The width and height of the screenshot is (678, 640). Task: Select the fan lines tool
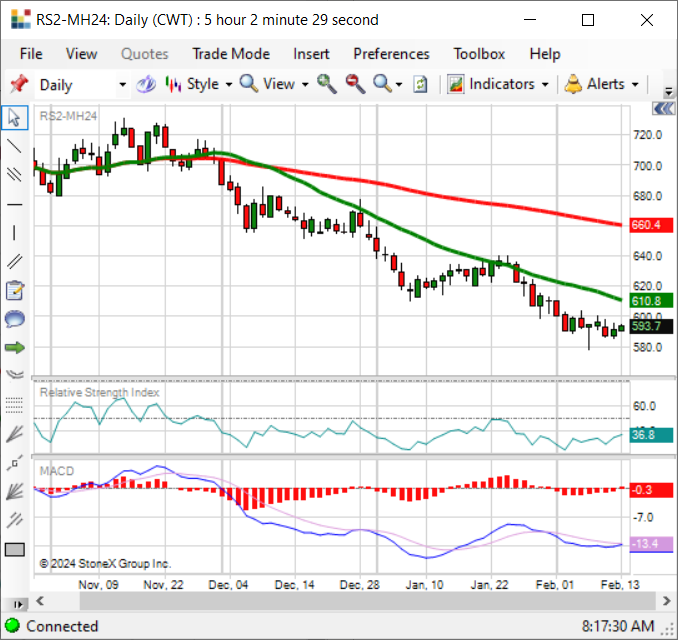(15, 434)
